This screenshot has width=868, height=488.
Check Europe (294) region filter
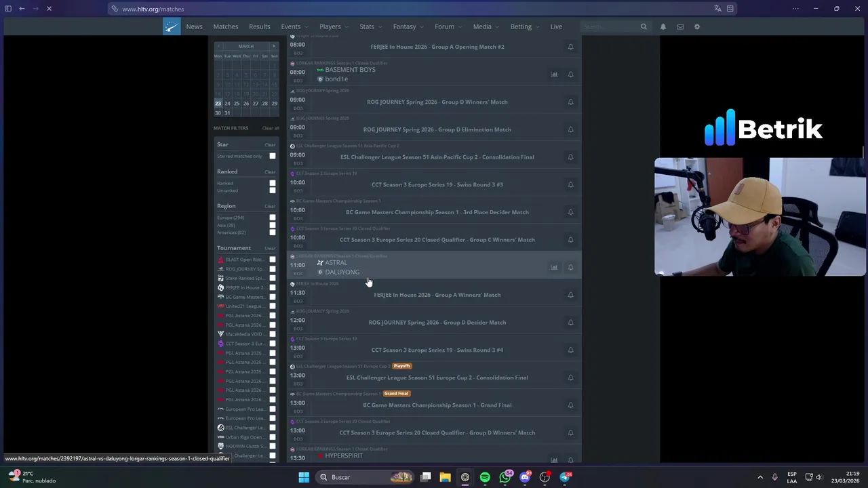point(273,218)
